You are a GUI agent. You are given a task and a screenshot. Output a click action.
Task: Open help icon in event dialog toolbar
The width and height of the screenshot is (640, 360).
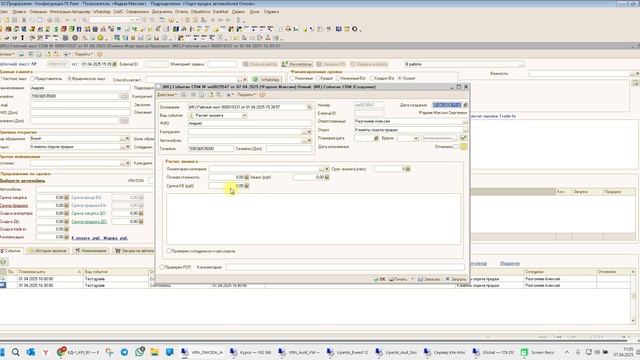(262, 95)
